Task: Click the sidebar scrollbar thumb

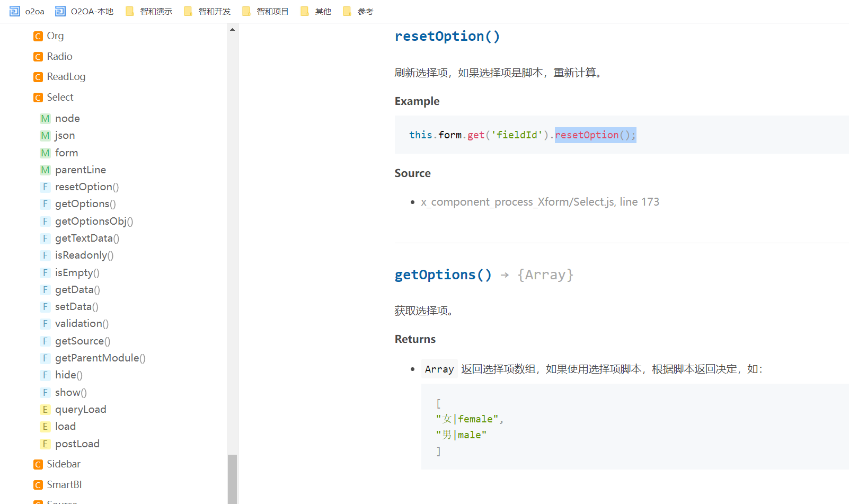Action: tap(232, 479)
